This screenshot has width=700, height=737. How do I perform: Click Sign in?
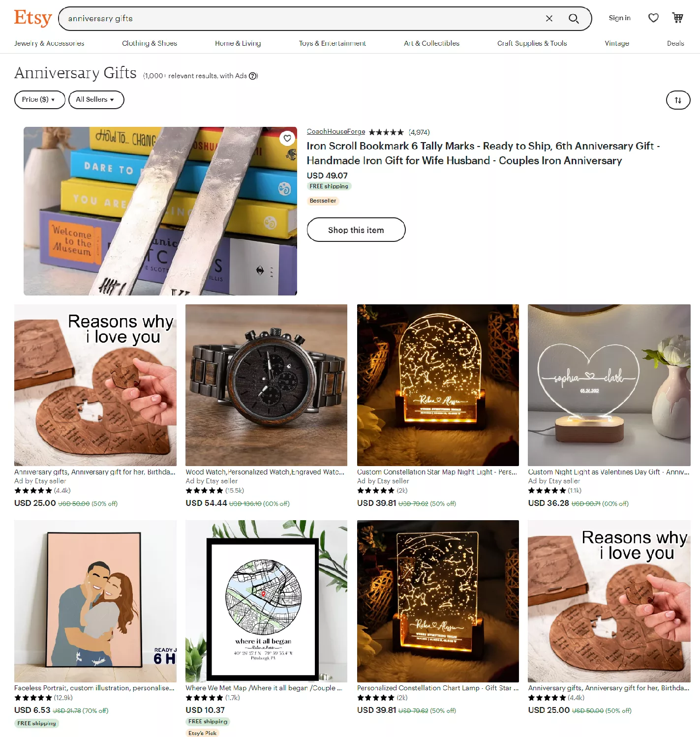619,18
